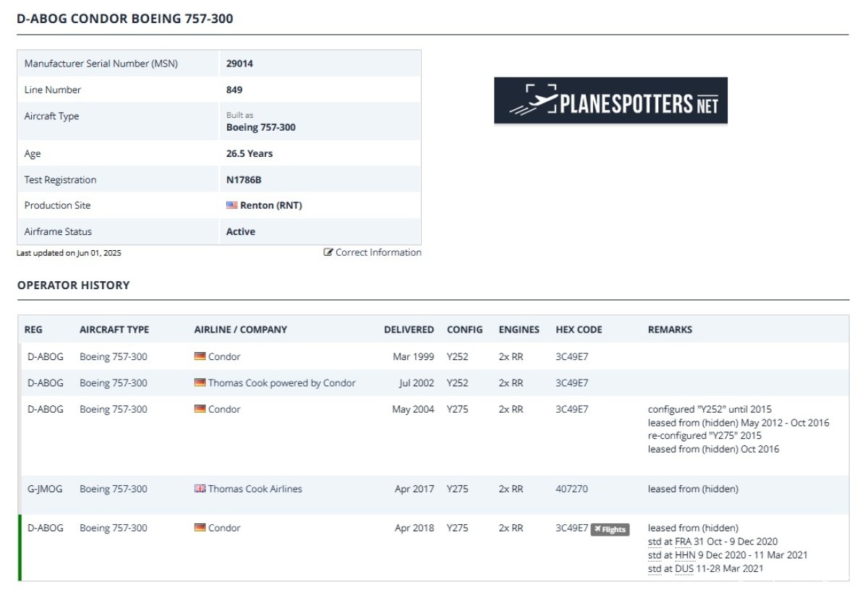Click the German flag beside Thomas Cook powered by Condor

(x=200, y=383)
